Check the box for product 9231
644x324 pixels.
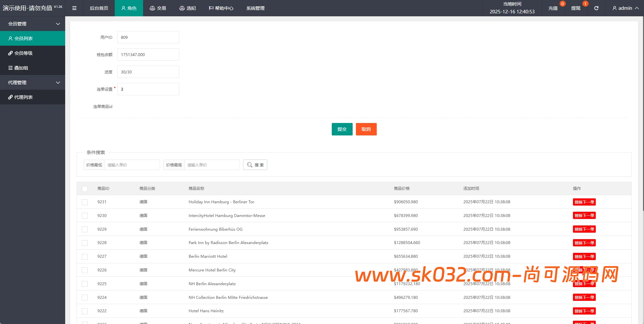point(85,202)
